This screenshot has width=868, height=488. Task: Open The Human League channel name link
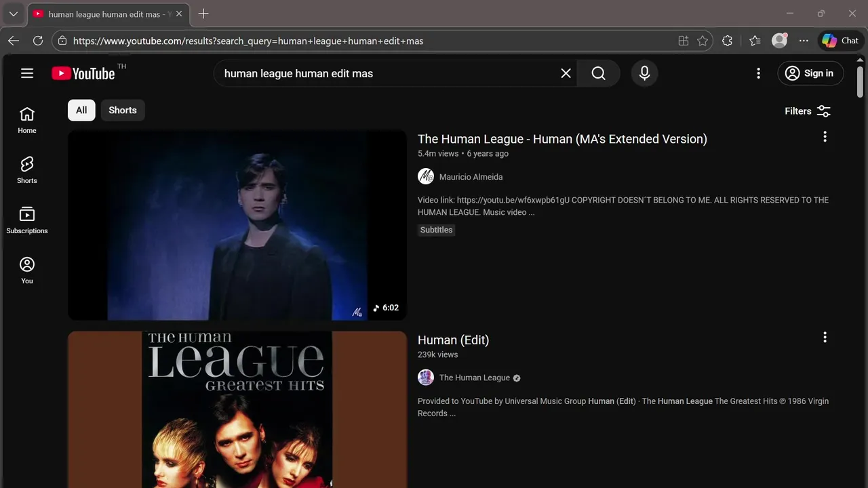click(475, 378)
